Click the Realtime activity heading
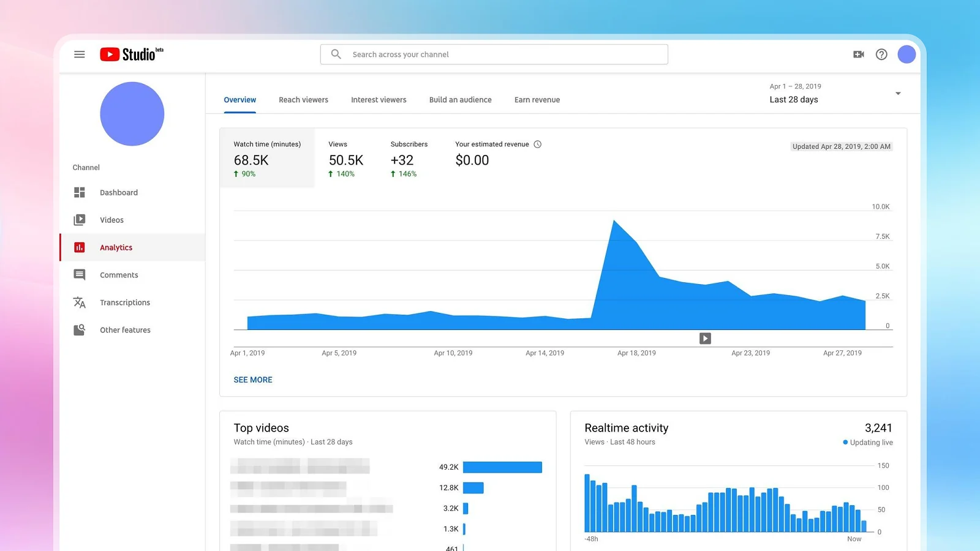Viewport: 980px width, 551px height. pyautogui.click(x=627, y=428)
